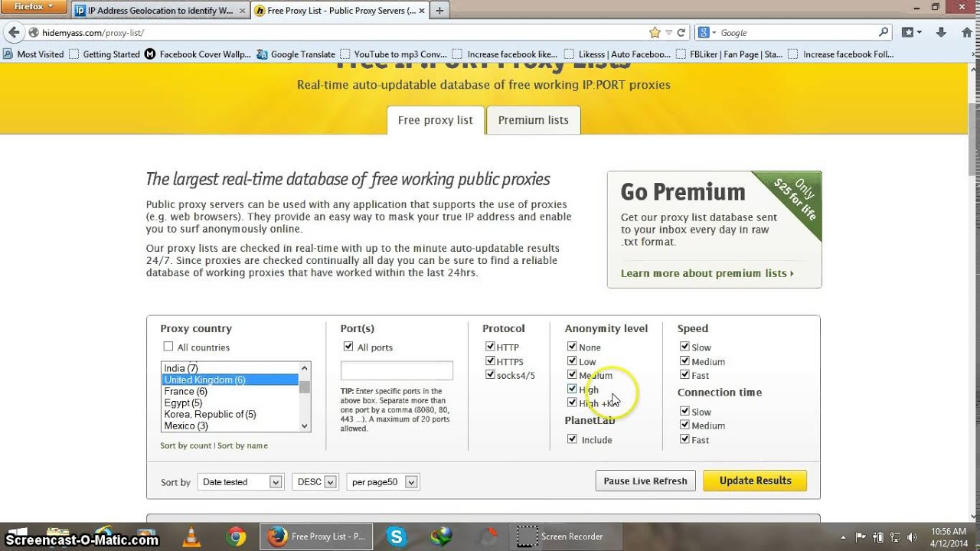This screenshot has width=980, height=551.
Task: Open Getting Started bookmark
Action: point(104,54)
